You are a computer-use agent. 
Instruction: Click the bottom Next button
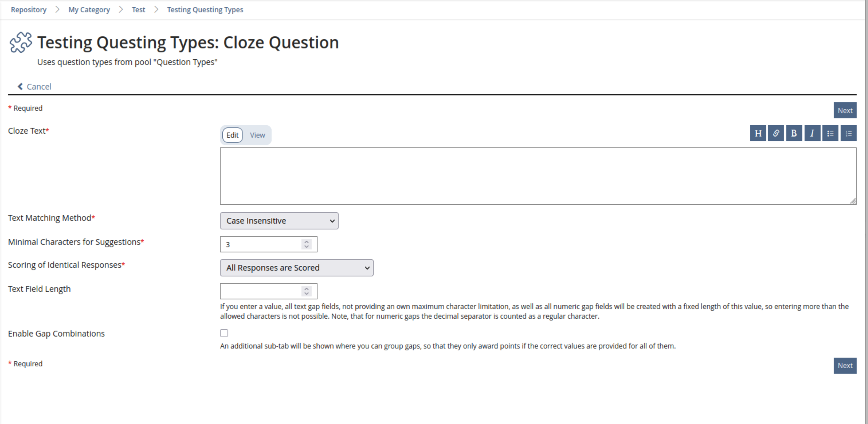click(845, 366)
